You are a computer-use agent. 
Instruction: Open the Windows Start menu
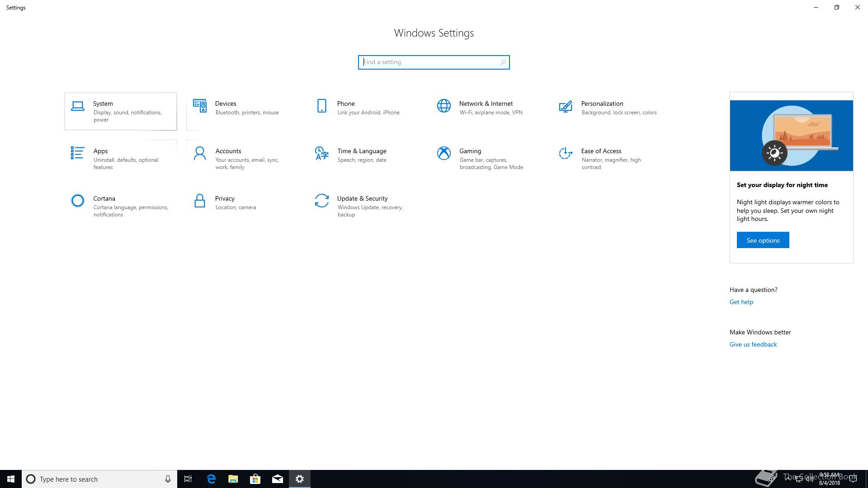11,479
